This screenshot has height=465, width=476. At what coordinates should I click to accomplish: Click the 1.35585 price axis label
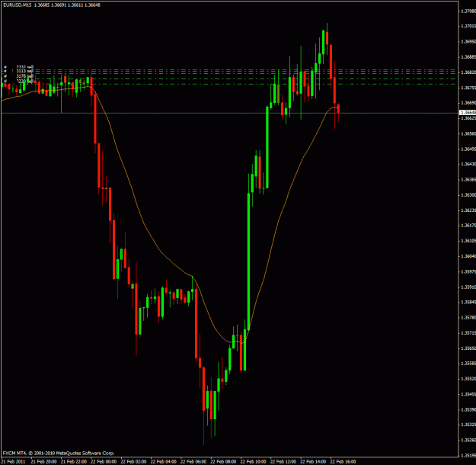pos(468,363)
